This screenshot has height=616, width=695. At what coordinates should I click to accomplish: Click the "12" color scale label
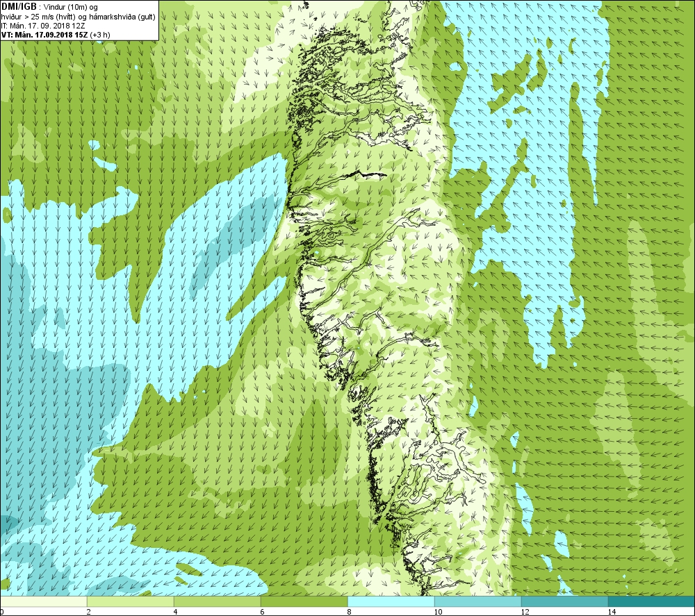point(525,612)
